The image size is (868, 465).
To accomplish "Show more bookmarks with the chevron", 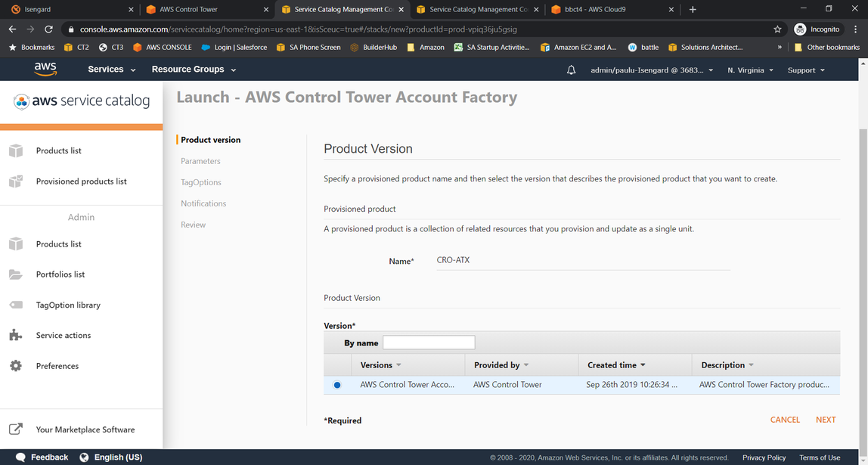I will point(780,48).
